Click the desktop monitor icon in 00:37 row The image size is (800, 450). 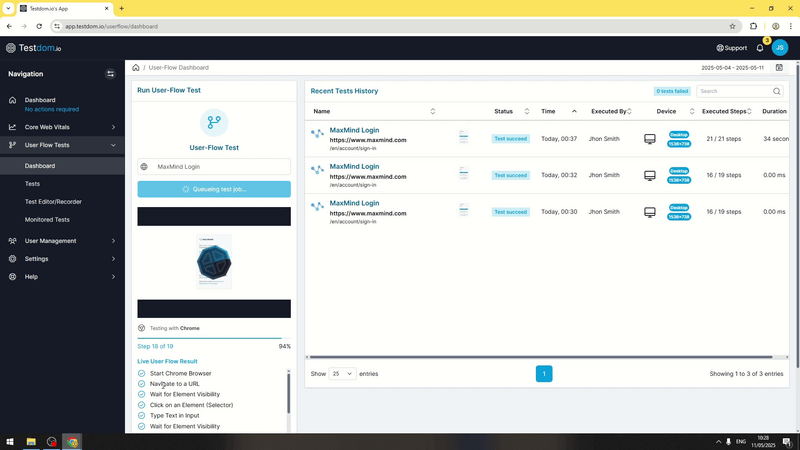649,139
